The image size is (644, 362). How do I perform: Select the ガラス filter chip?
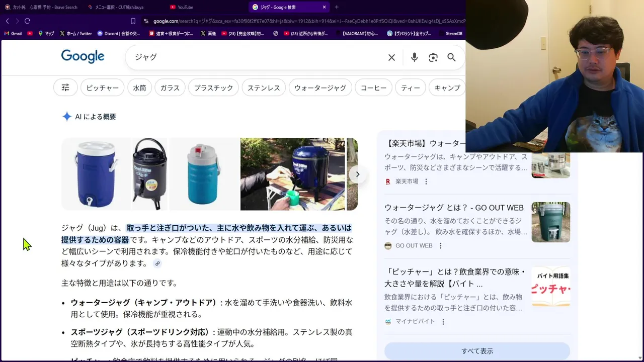tap(170, 87)
